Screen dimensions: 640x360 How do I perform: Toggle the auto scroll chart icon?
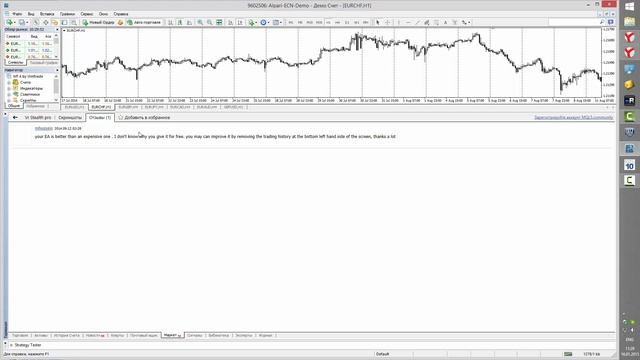(231, 22)
